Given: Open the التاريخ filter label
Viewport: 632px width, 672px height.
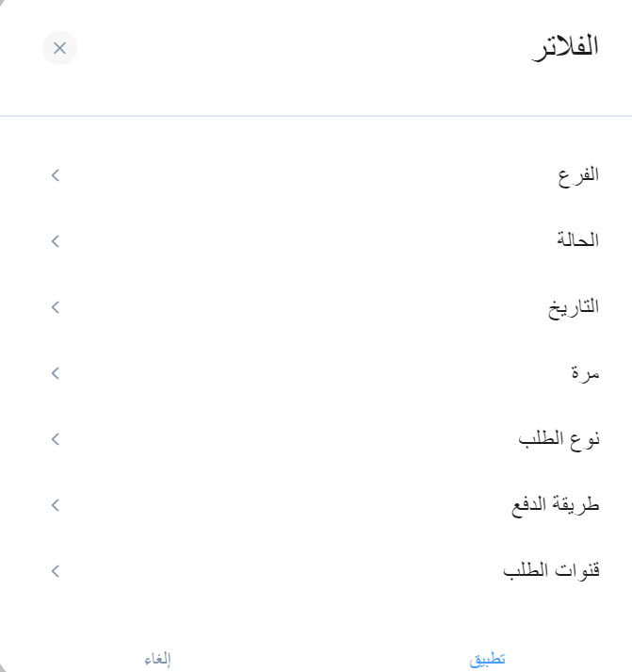Looking at the screenshot, I should [x=574, y=307].
